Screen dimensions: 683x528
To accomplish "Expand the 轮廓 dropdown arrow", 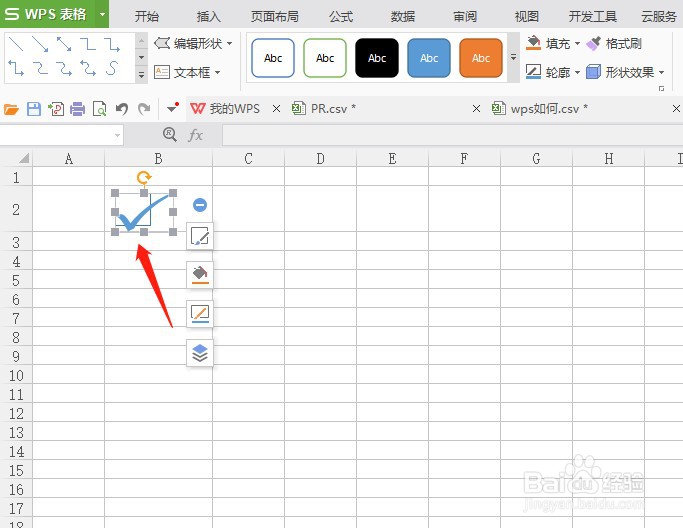I will (x=577, y=72).
